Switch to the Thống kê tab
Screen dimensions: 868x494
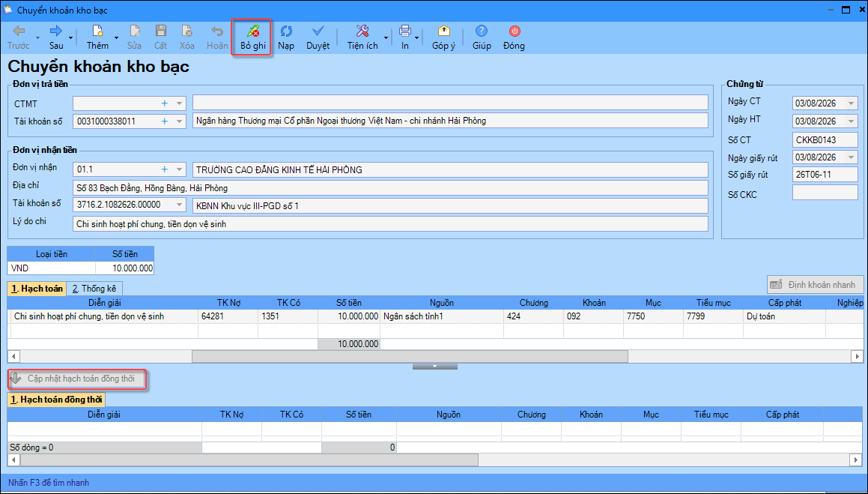click(94, 289)
